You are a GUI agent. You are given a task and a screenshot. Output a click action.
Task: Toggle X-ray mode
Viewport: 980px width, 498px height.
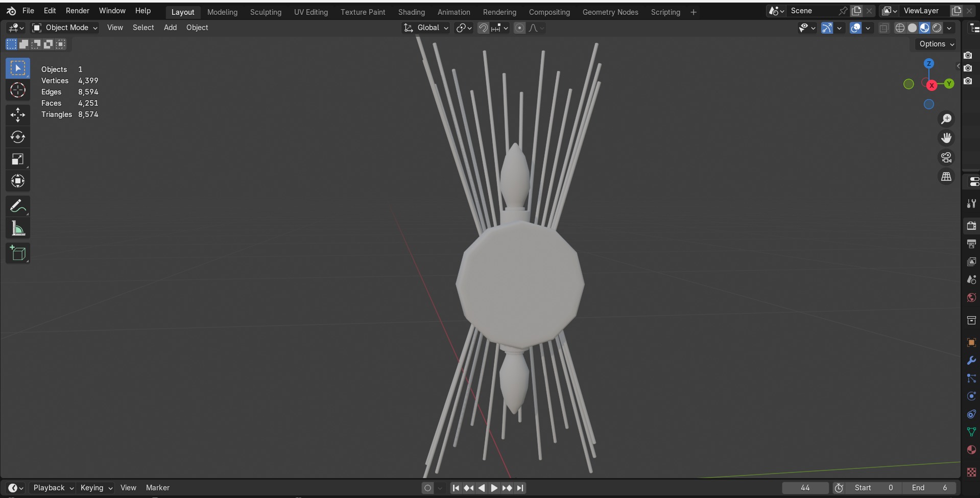pos(884,28)
